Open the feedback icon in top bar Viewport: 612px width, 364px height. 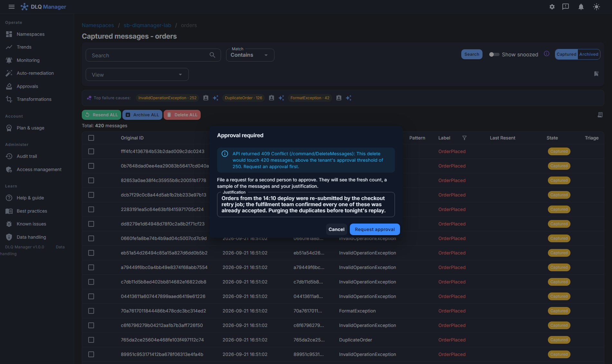pos(566,7)
